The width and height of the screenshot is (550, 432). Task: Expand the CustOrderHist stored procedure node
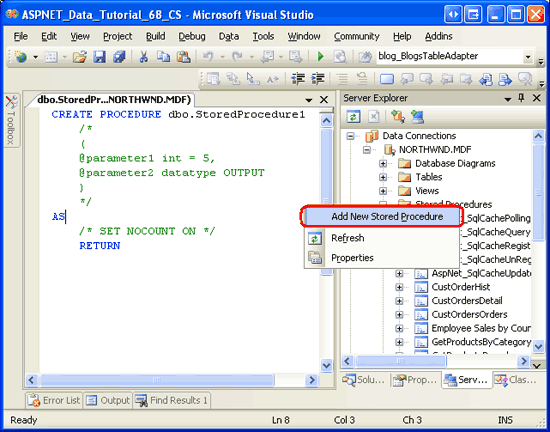(x=399, y=287)
